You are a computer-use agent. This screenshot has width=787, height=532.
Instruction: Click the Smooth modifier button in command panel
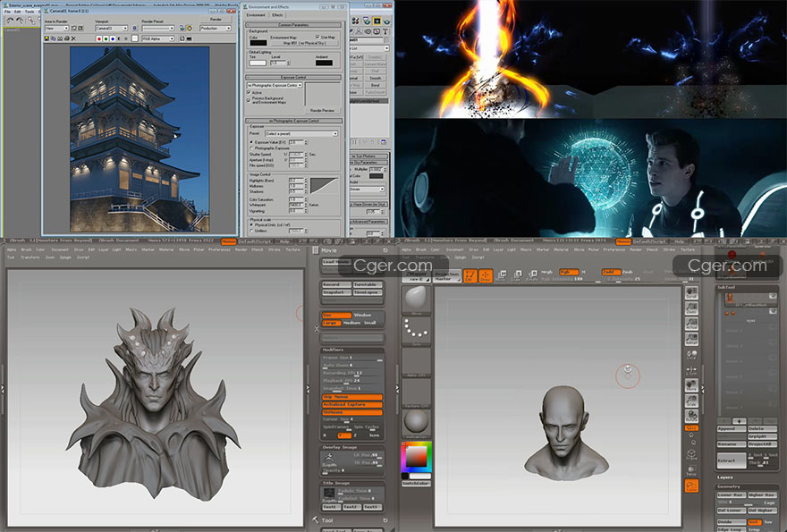tap(376, 79)
